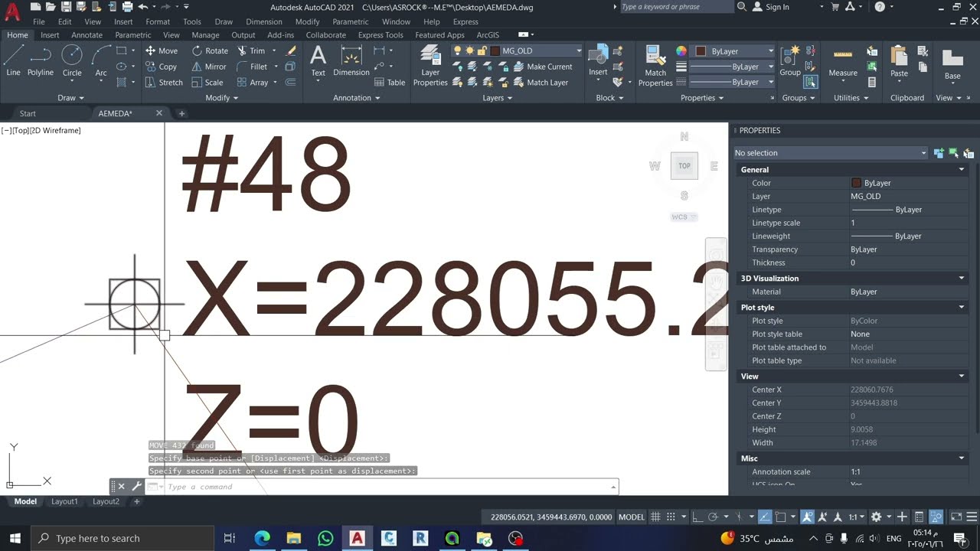Expand the Draw panel flyout
The height and width of the screenshot is (551, 980).
[x=70, y=98]
